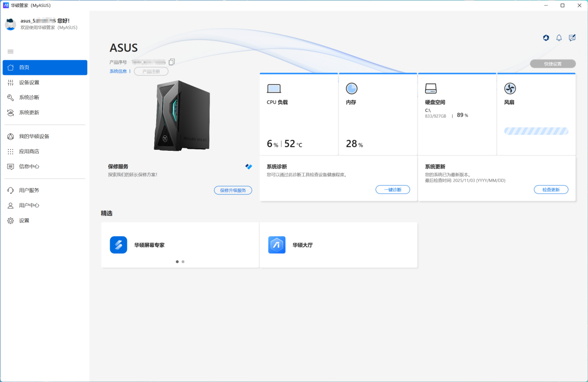Open 信息中心 message icon
The image size is (588, 382).
[10, 166]
